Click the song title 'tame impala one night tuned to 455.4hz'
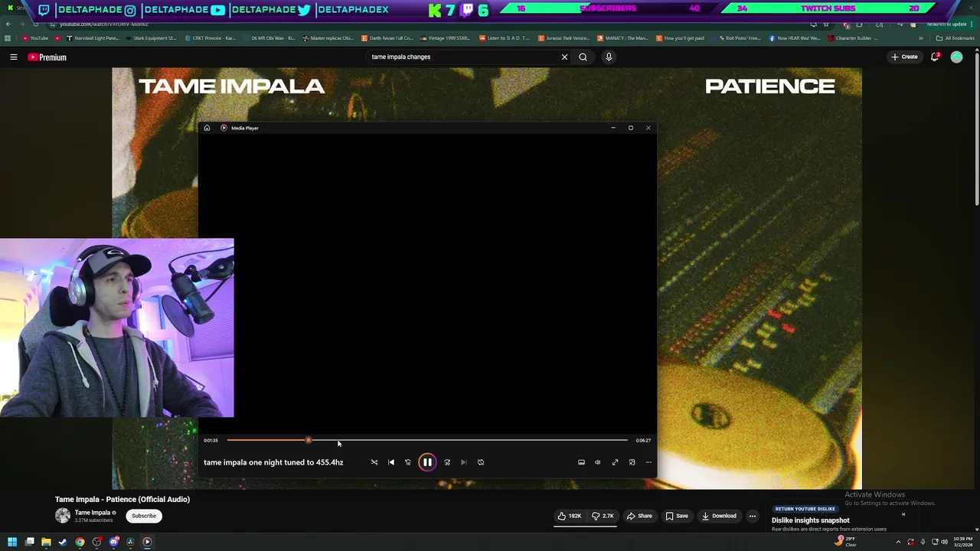Image resolution: width=980 pixels, height=551 pixels. point(273,462)
